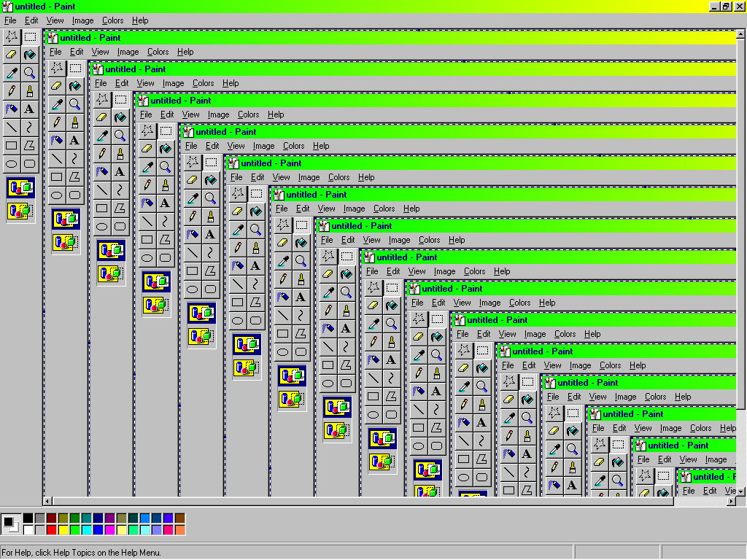Pick the Eraser tool in outermost toolbox
The height and width of the screenshot is (560, 747).
(12, 55)
